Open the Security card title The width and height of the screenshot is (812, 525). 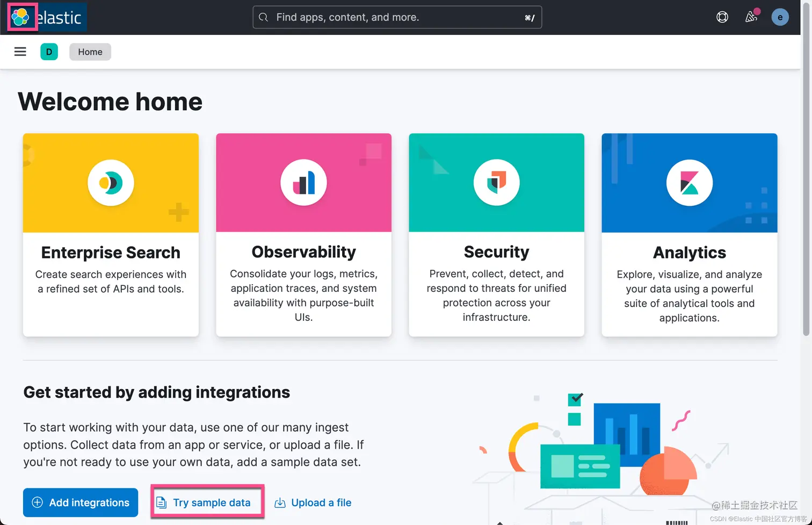(496, 252)
